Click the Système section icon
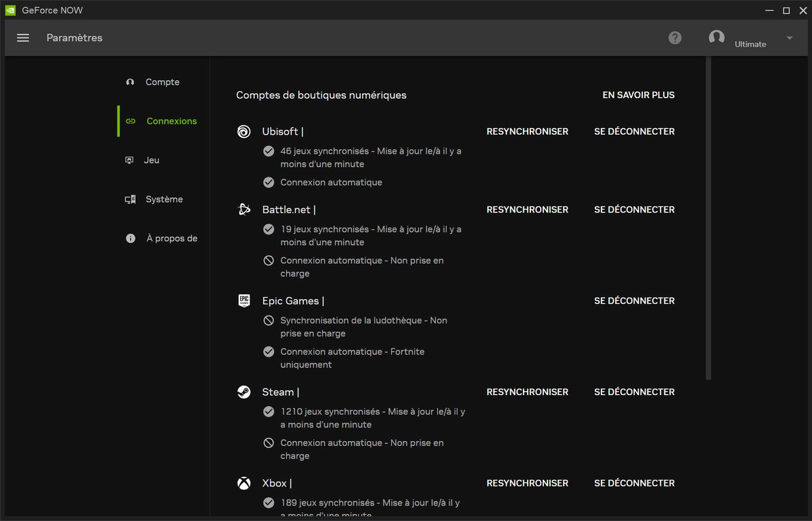This screenshot has width=812, height=521. [x=130, y=199]
